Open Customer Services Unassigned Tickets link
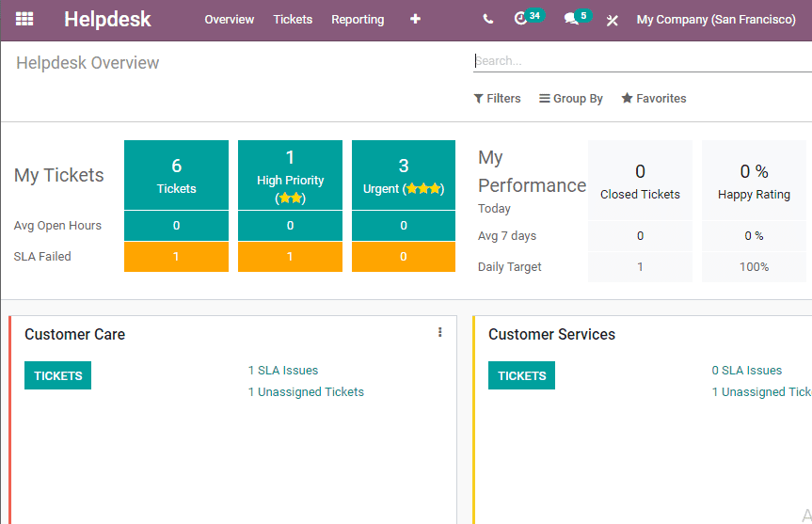 tap(762, 392)
